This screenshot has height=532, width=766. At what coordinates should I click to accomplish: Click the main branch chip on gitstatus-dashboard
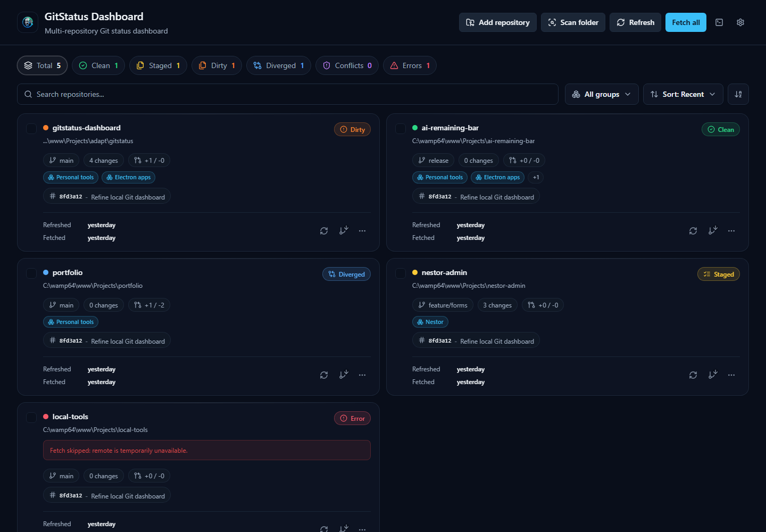pyautogui.click(x=61, y=160)
